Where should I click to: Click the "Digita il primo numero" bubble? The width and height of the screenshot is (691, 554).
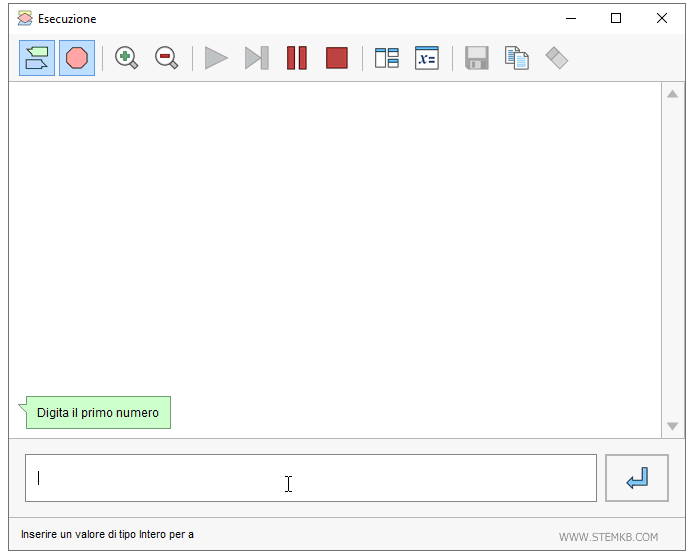pyautogui.click(x=98, y=413)
